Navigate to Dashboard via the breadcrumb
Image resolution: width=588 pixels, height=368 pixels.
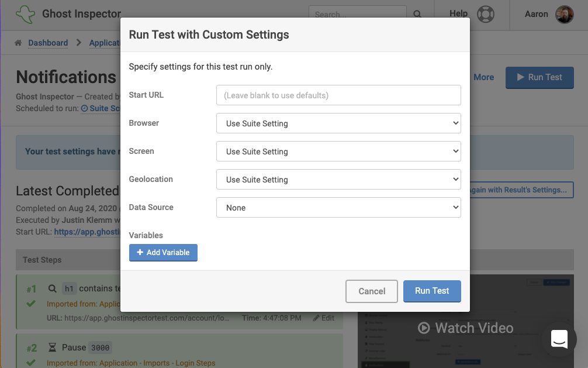tap(48, 43)
